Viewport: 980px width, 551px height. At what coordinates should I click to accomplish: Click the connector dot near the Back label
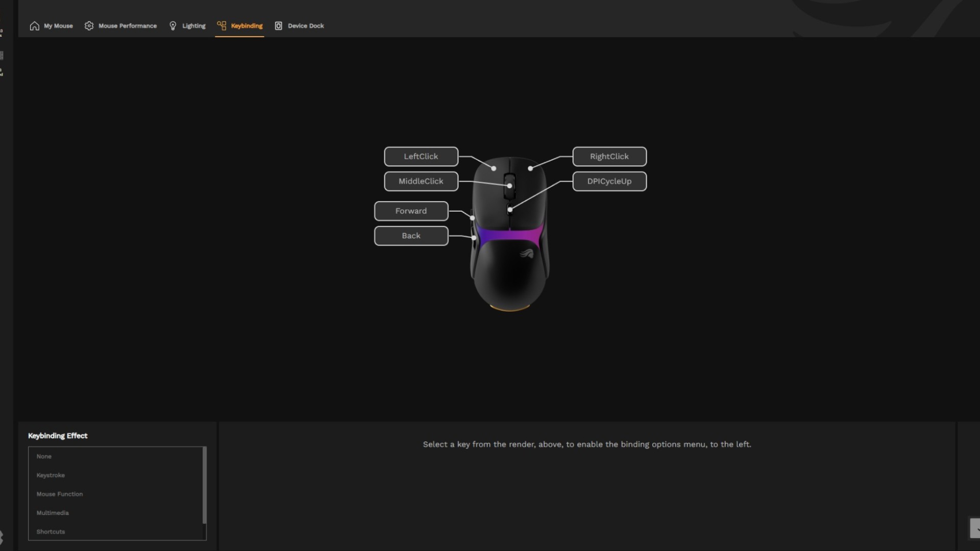click(473, 237)
